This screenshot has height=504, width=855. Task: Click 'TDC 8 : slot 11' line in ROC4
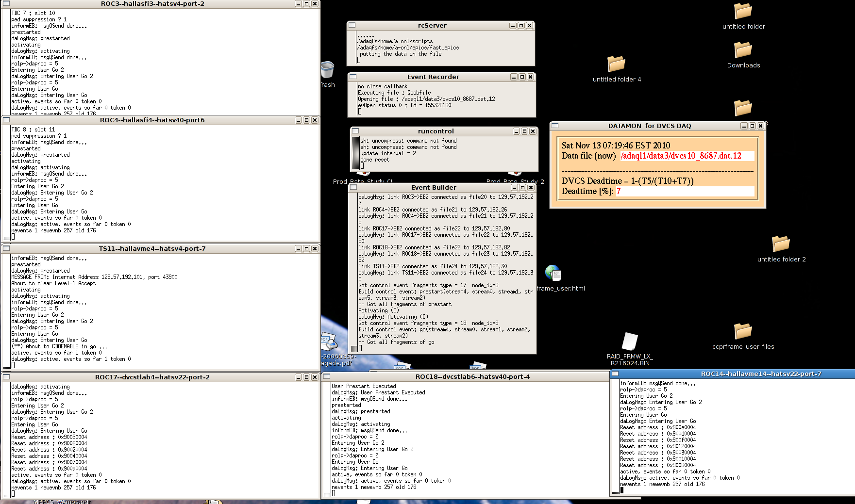pyautogui.click(x=33, y=130)
